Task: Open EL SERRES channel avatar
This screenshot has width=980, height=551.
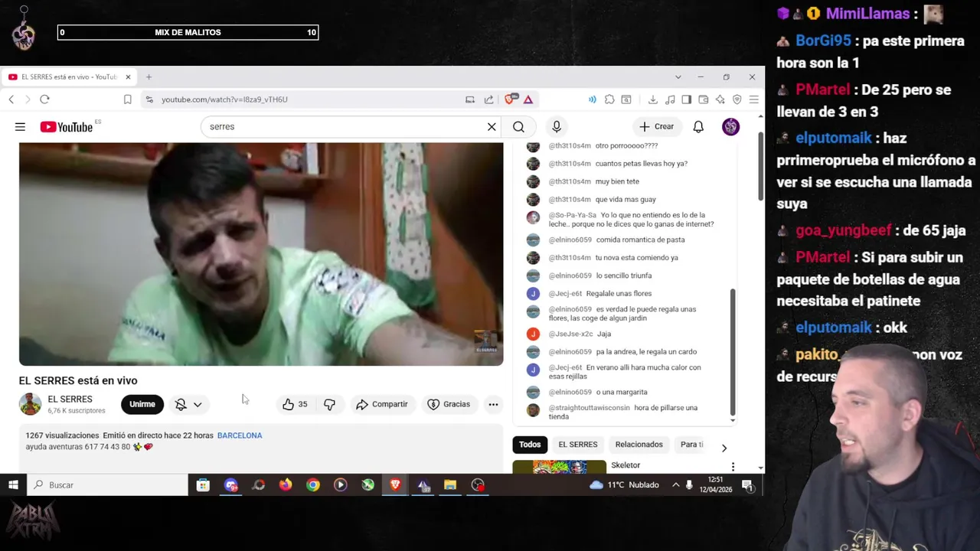Action: click(30, 404)
